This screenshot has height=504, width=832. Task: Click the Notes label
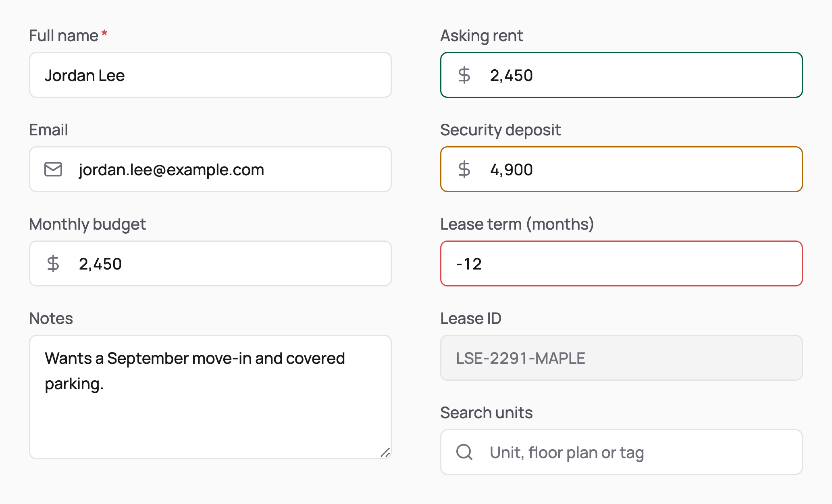[51, 318]
